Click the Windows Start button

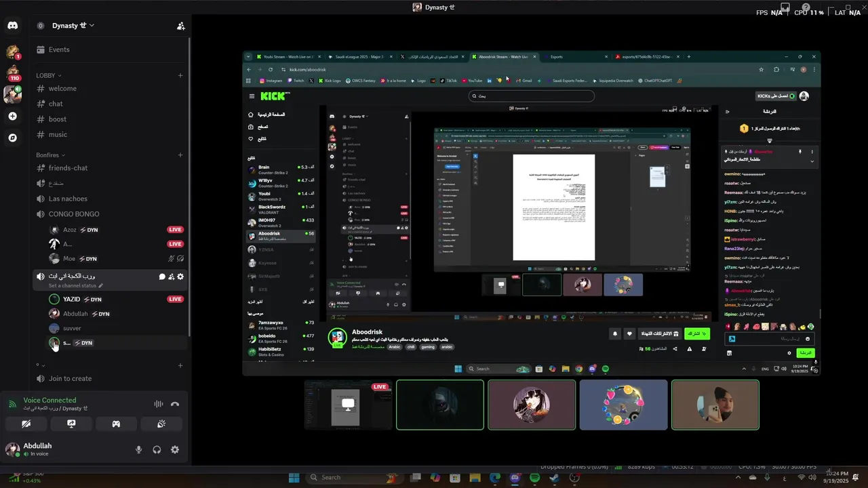(294, 478)
